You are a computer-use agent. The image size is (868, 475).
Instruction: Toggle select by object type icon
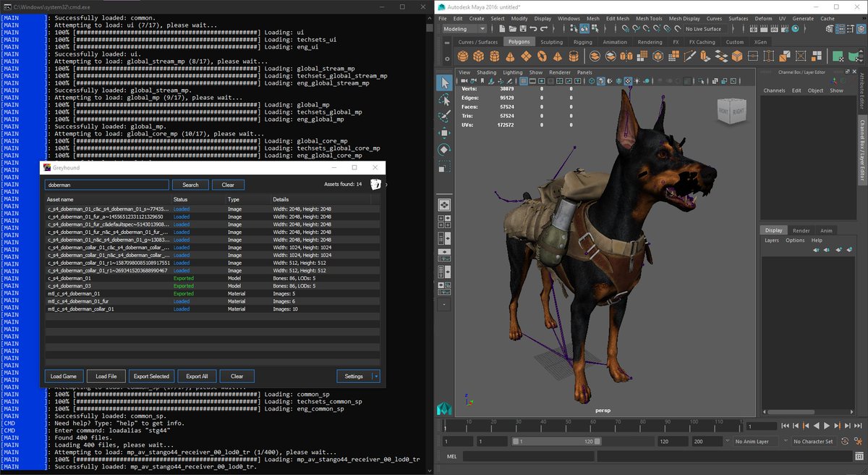[584, 29]
